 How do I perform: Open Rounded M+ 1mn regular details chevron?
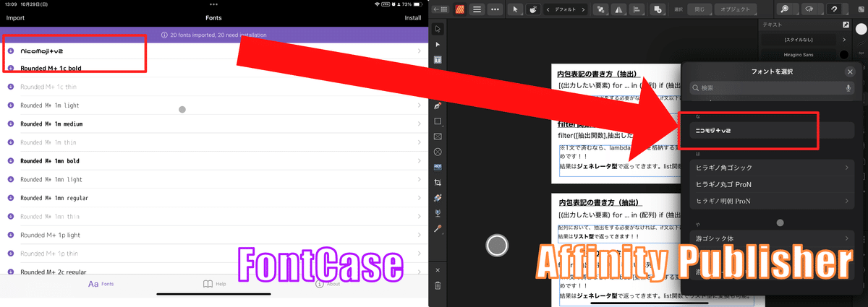click(420, 197)
